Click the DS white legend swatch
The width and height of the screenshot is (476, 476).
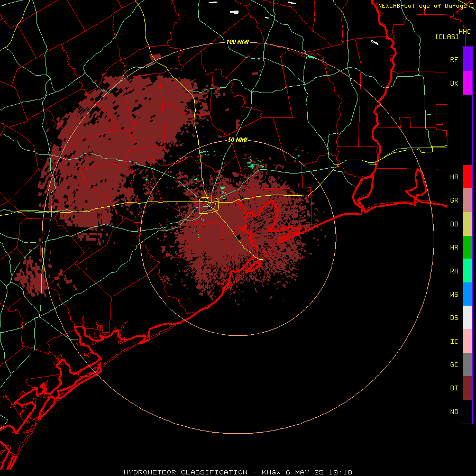467,317
